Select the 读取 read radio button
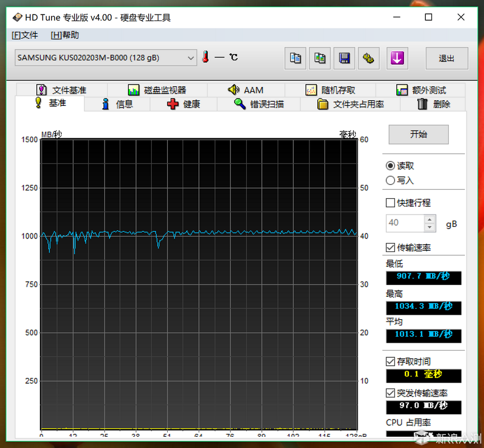484x448 pixels. tap(391, 166)
